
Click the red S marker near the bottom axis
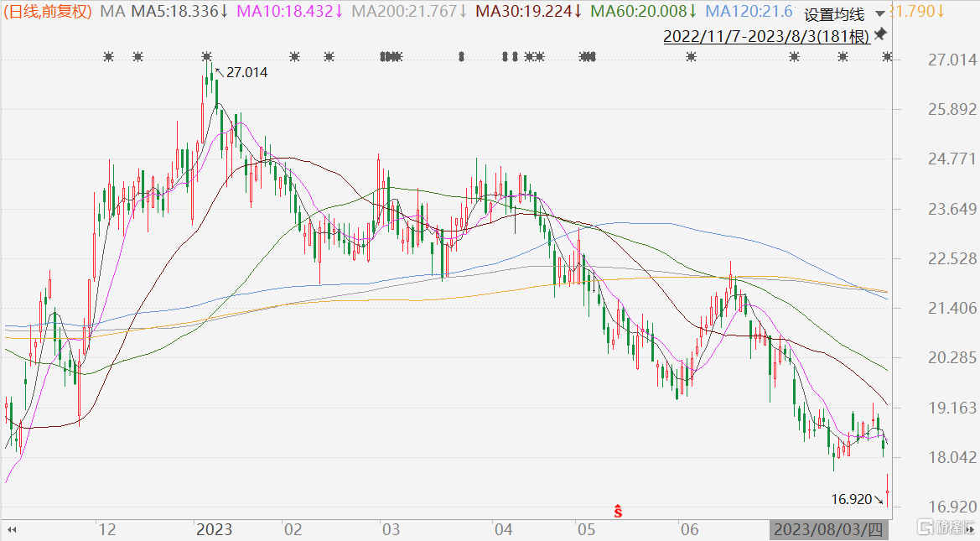tap(618, 510)
